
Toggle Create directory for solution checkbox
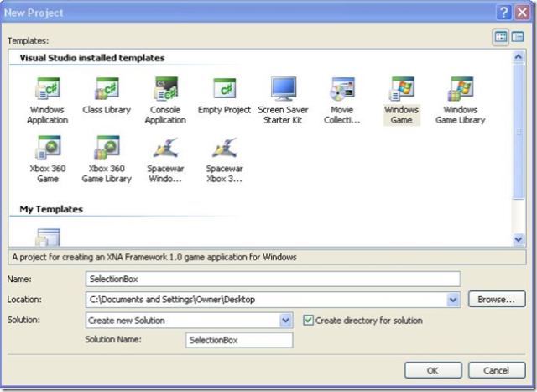[x=308, y=321]
